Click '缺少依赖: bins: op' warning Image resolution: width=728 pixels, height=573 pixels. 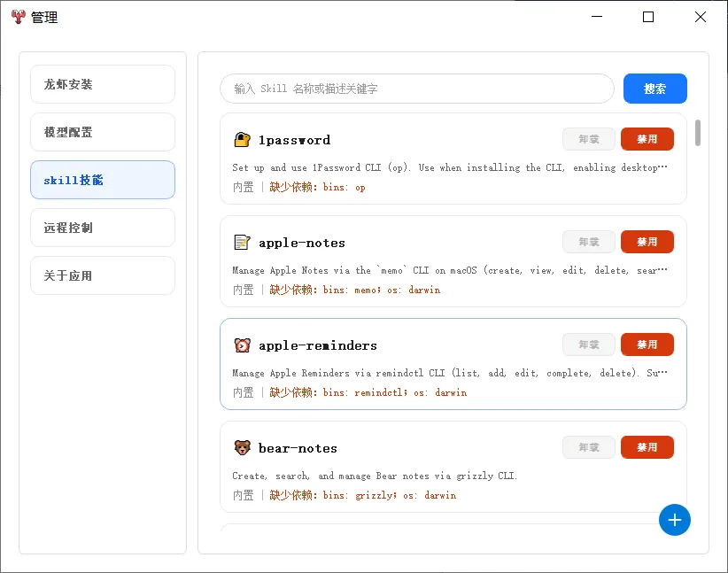click(x=318, y=187)
